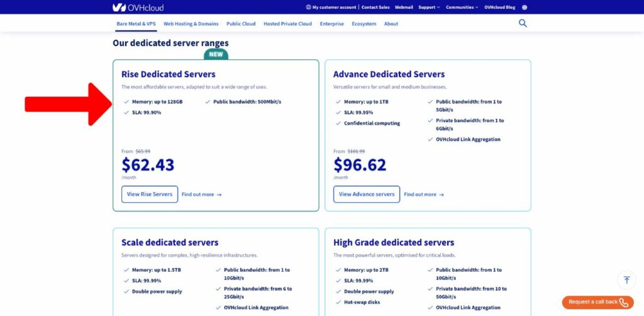Click the crossed-out $101.99 price

coord(356,151)
